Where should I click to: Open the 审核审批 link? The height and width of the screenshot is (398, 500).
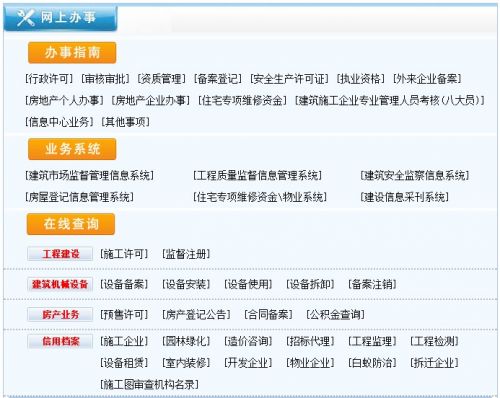tap(105, 79)
